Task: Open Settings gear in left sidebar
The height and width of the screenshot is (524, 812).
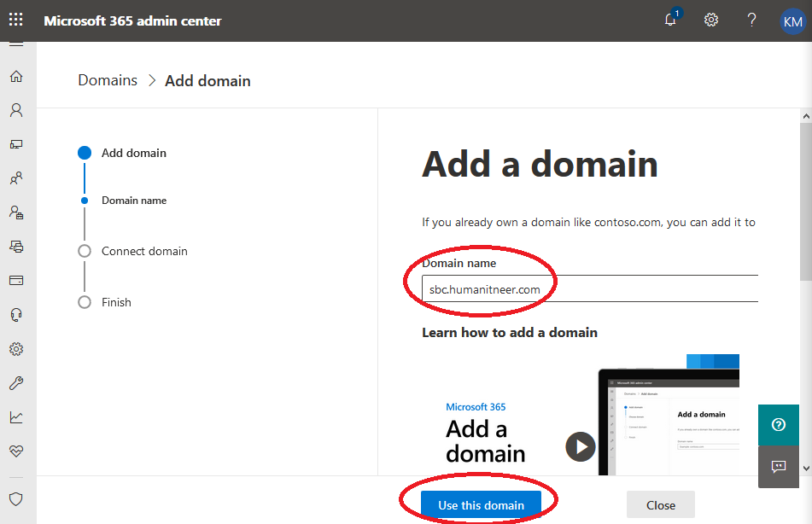Action: 16,349
